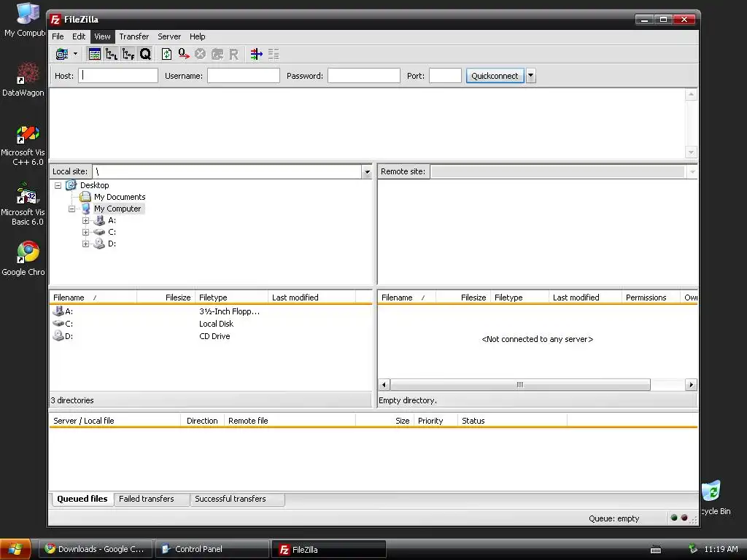Open the Site Manager dropdown arrow
Screen dimensions: 747x560
[75, 54]
